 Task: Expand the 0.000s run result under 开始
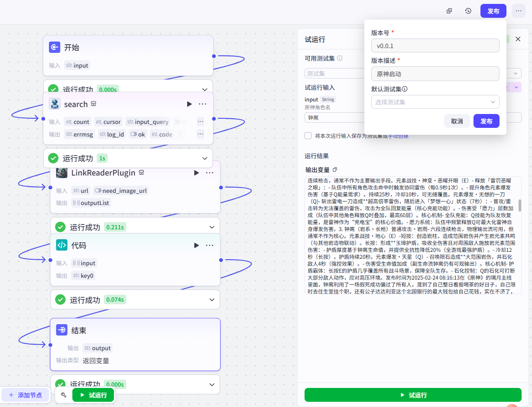click(x=205, y=90)
